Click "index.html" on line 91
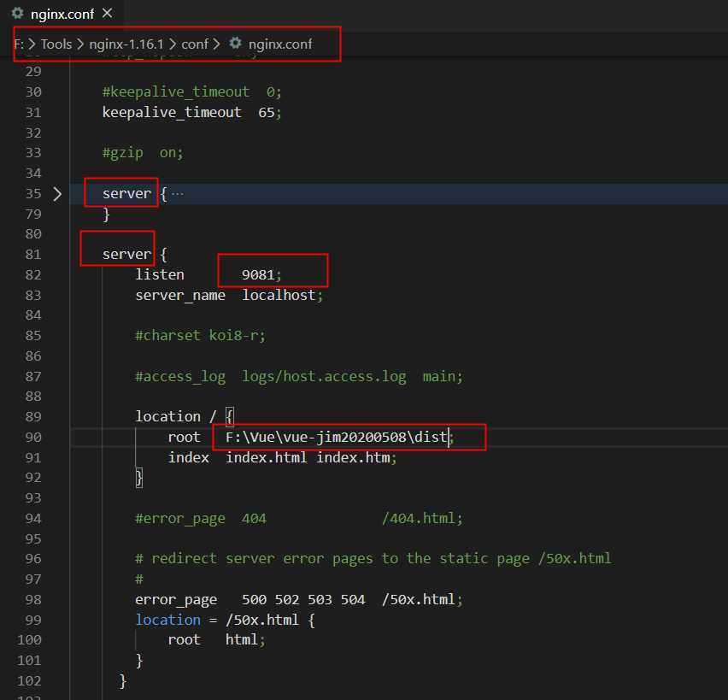 pos(266,457)
